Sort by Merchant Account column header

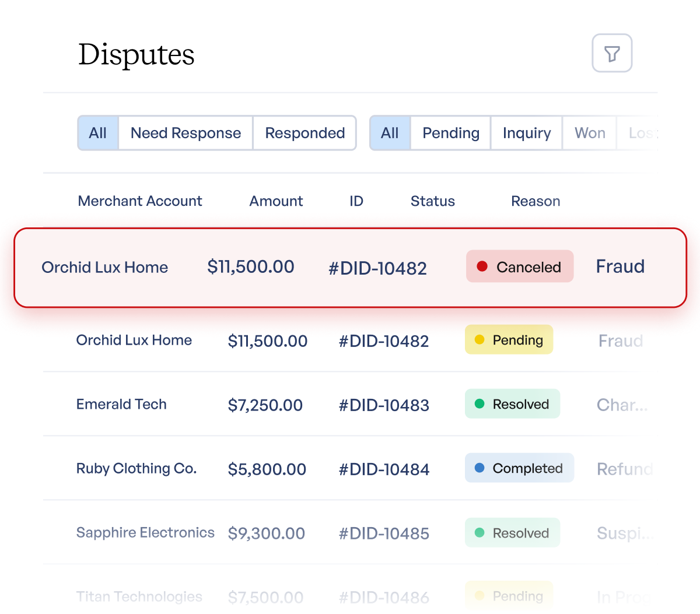(140, 201)
